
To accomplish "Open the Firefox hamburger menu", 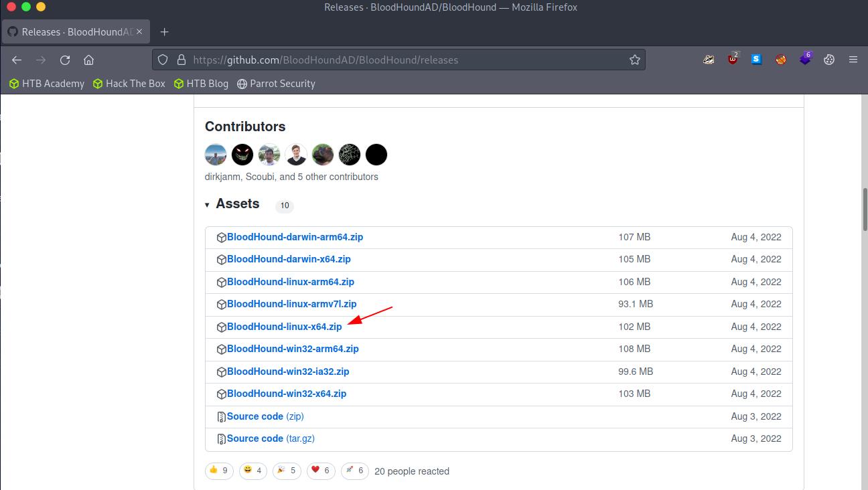I will [853, 60].
